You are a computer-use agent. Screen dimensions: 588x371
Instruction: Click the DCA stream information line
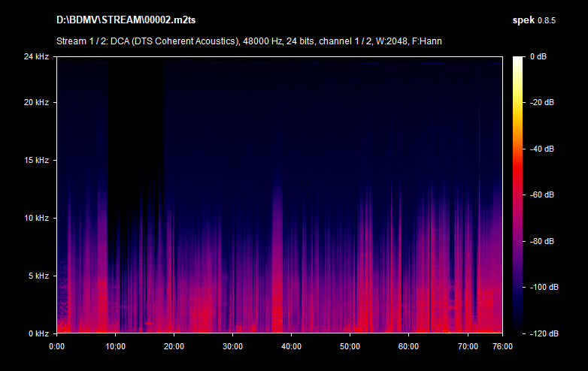click(249, 41)
